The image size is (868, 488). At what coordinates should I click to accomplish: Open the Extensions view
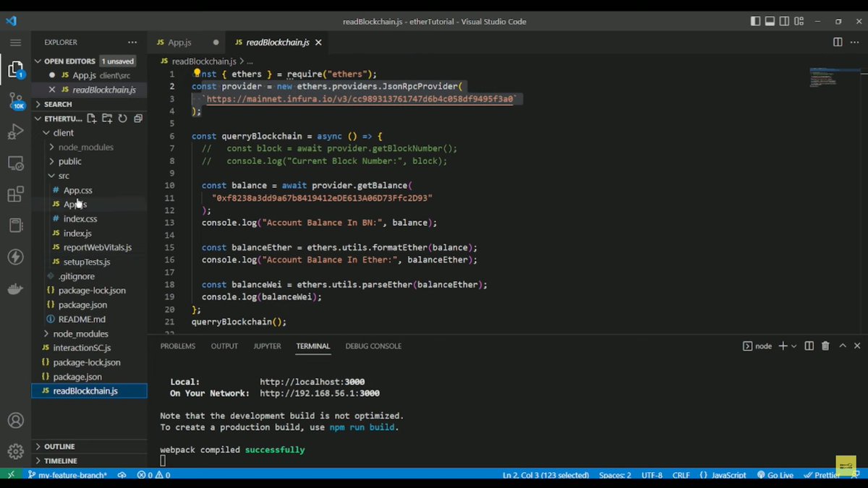click(x=15, y=194)
